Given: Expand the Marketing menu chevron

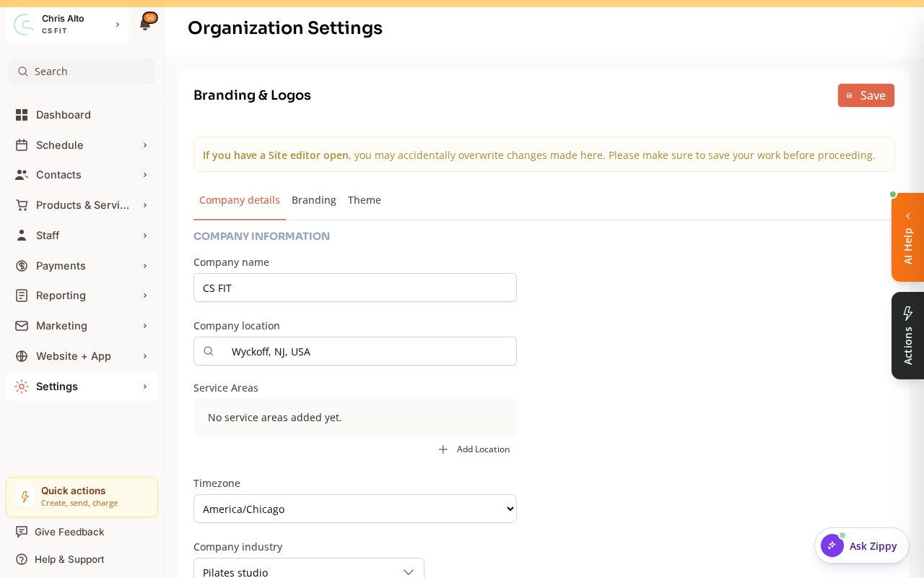Looking at the screenshot, I should [x=145, y=326].
